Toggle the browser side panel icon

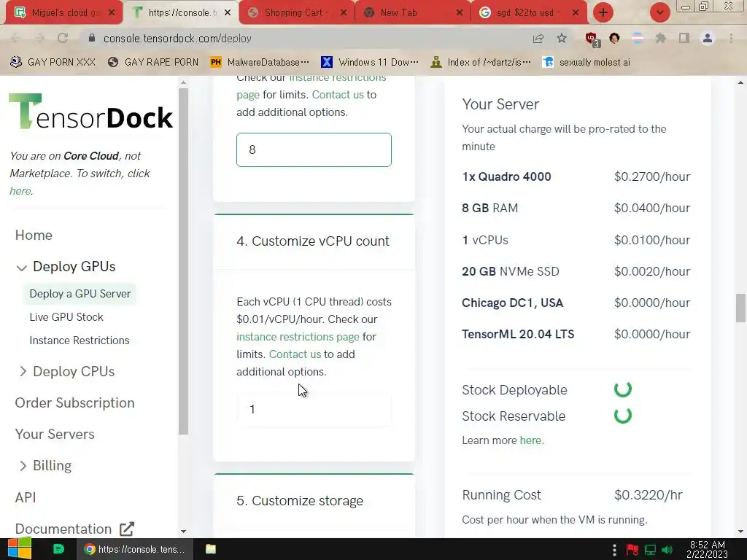684,38
